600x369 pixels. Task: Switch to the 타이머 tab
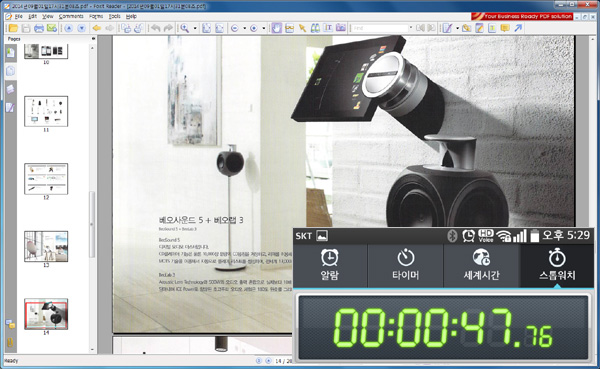[x=405, y=266]
